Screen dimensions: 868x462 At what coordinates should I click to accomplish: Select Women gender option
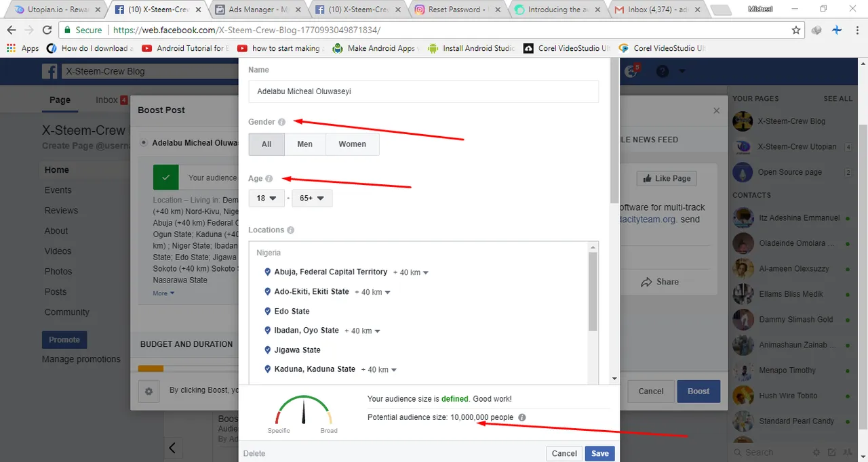(353, 144)
